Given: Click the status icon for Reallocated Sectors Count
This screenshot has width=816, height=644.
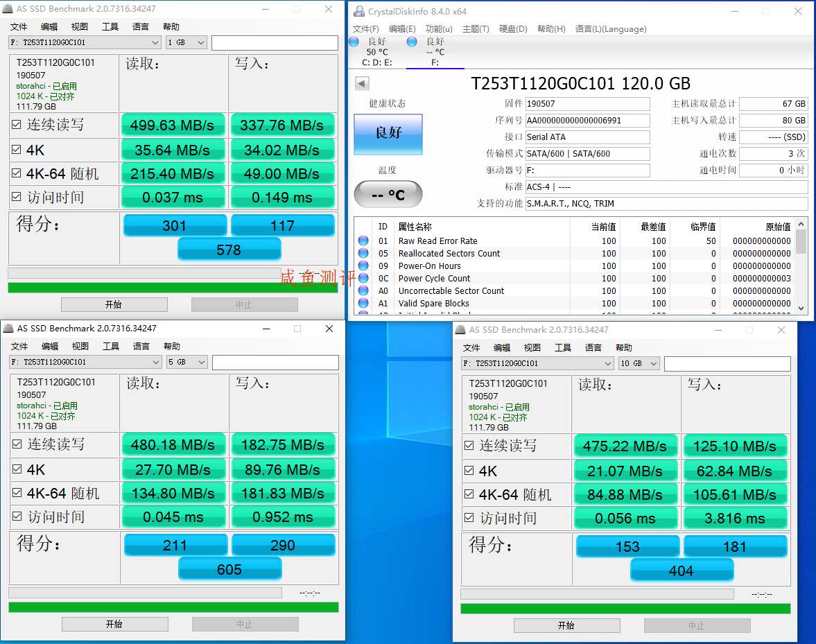Looking at the screenshot, I should click(x=363, y=253).
